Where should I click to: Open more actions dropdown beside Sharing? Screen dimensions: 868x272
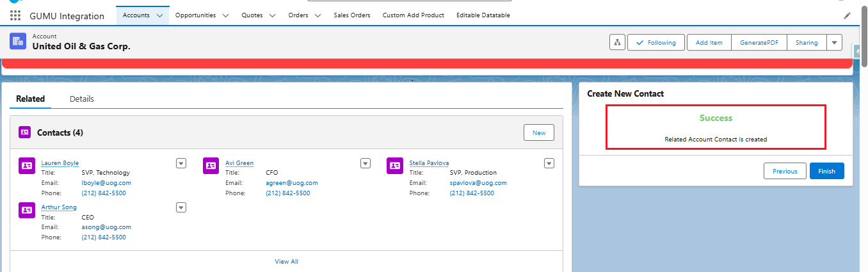[833, 42]
